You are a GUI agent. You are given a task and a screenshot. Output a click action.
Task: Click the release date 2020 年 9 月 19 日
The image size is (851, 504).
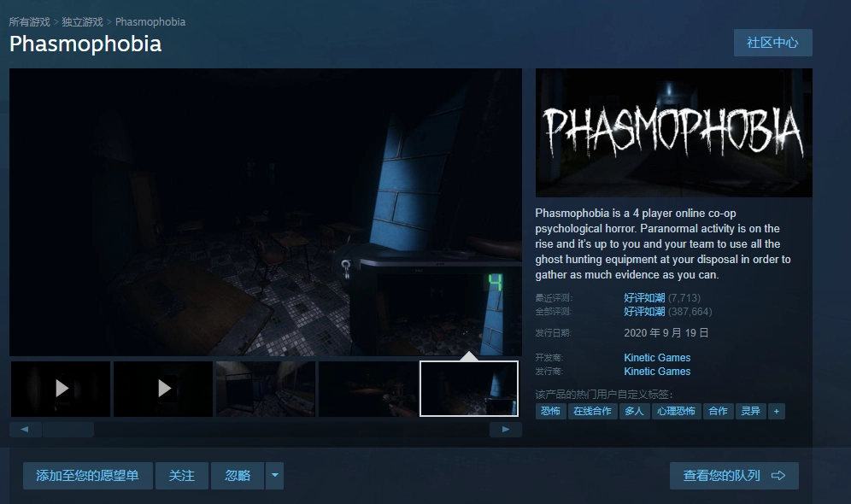coord(666,333)
